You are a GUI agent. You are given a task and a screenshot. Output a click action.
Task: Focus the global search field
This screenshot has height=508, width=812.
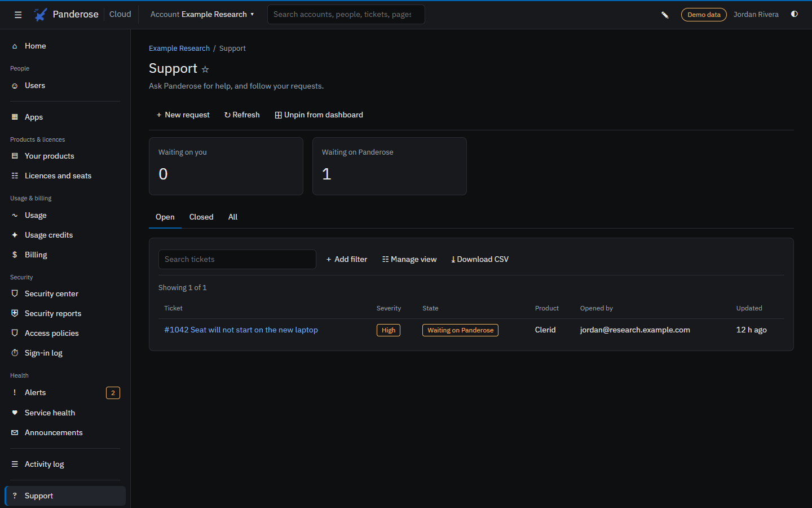tap(346, 15)
